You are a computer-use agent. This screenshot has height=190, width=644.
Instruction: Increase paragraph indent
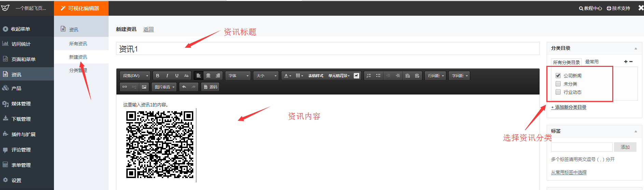398,76
